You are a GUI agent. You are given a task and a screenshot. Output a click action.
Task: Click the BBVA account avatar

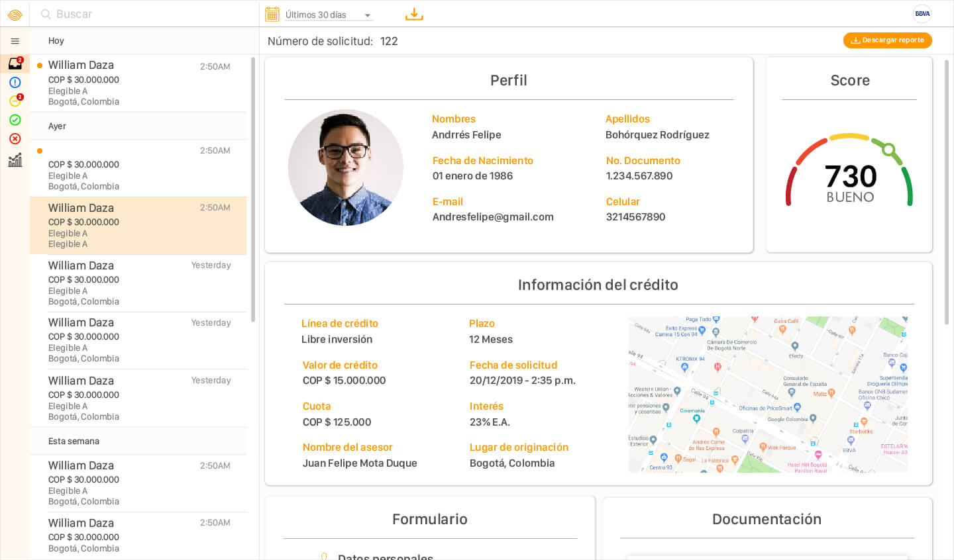coord(922,14)
